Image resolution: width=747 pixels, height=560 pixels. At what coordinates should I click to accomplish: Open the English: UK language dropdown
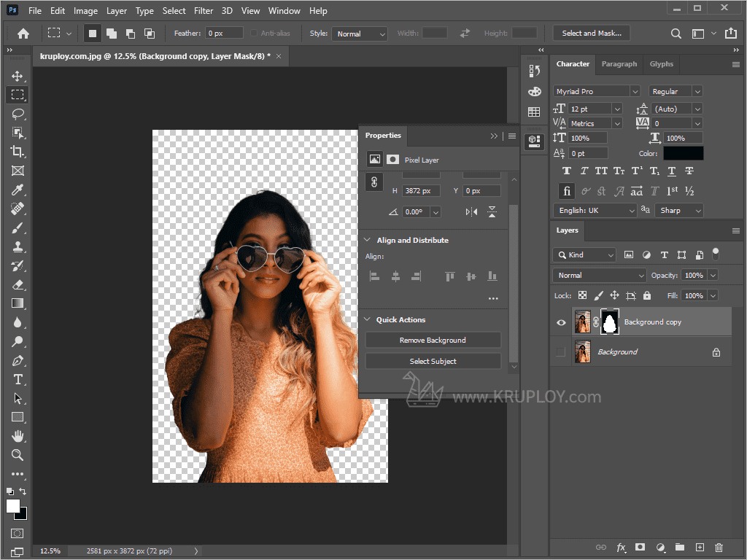tap(595, 211)
